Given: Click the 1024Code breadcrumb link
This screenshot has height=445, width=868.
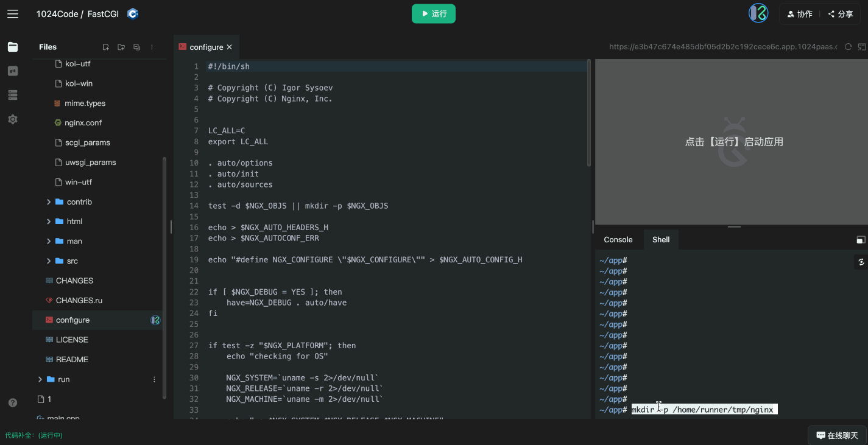Looking at the screenshot, I should coord(57,13).
